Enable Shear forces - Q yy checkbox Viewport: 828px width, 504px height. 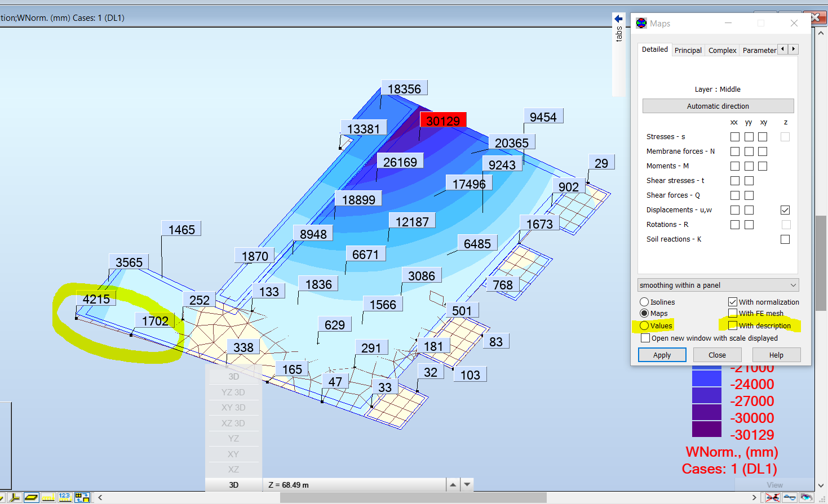[x=749, y=195]
